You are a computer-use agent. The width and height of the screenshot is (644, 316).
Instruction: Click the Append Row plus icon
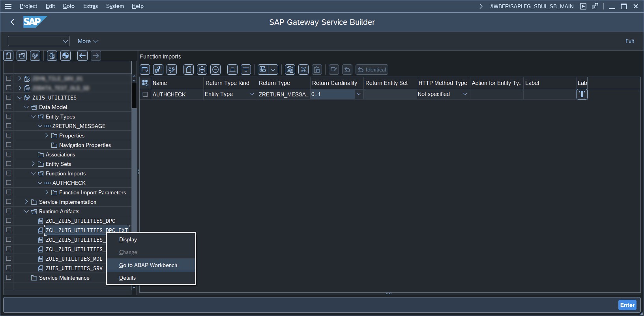(202, 70)
